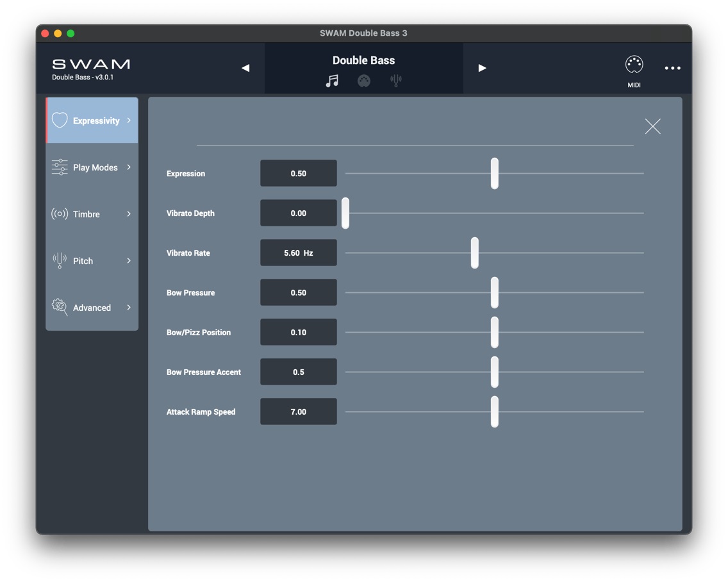
Task: Click the Attack Ramp Speed value field 7.00
Action: pyautogui.click(x=299, y=412)
